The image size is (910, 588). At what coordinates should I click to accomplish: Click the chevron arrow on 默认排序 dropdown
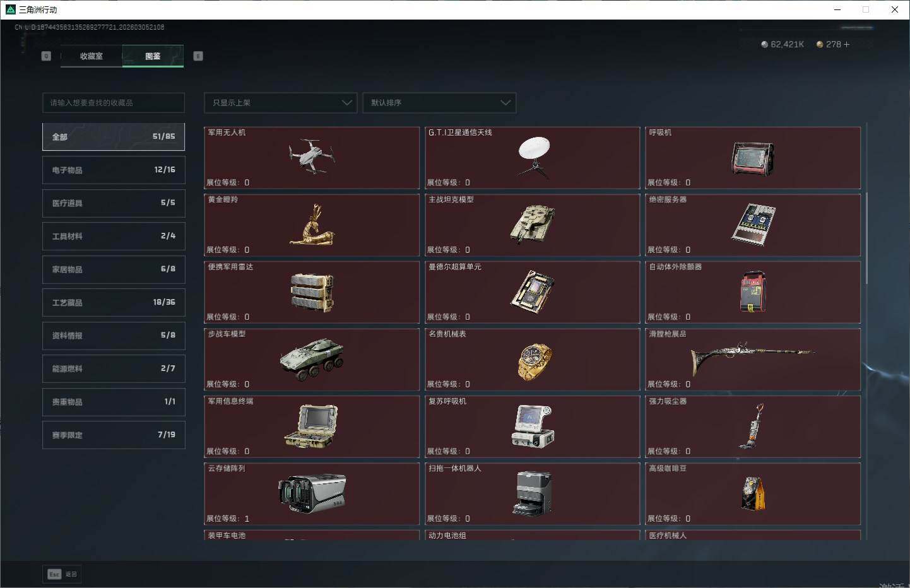(x=505, y=103)
